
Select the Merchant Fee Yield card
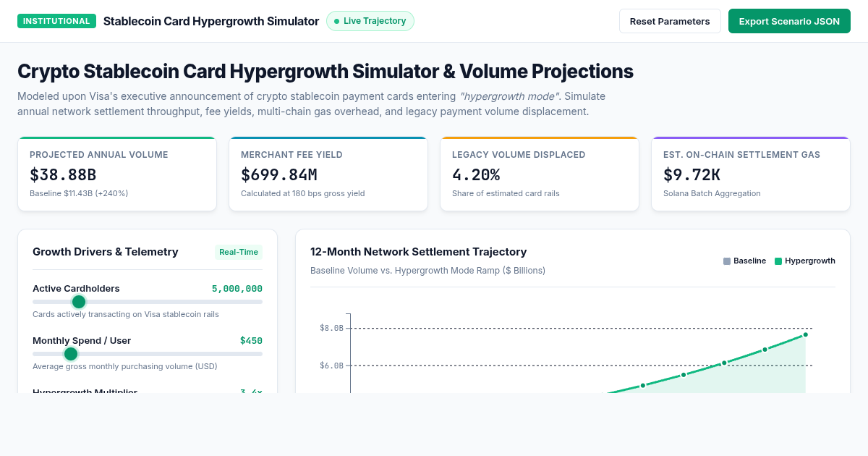(328, 174)
